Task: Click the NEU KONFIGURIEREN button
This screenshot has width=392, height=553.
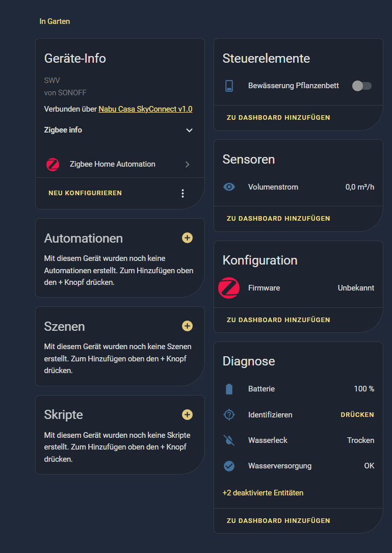Action: [85, 193]
